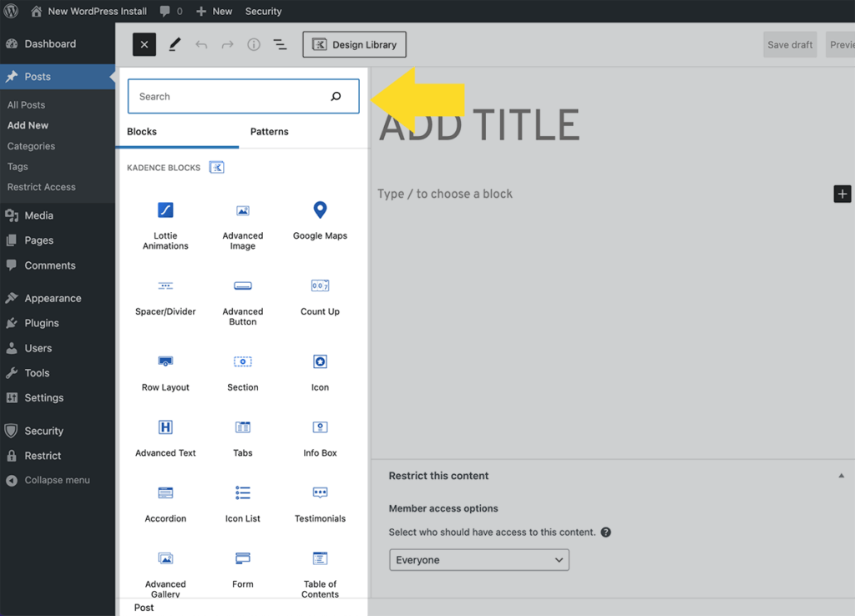Open Tags under Posts

(18, 166)
